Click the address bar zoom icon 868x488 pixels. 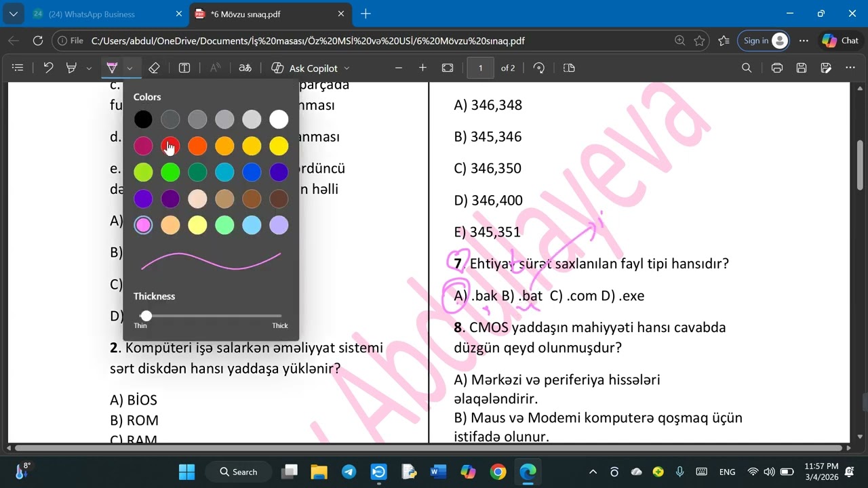point(679,41)
